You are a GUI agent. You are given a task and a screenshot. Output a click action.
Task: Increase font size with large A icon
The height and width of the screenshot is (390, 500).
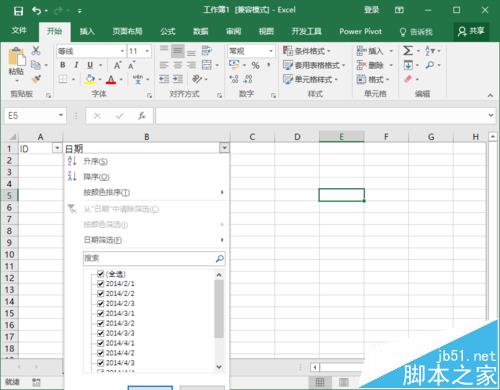point(117,65)
